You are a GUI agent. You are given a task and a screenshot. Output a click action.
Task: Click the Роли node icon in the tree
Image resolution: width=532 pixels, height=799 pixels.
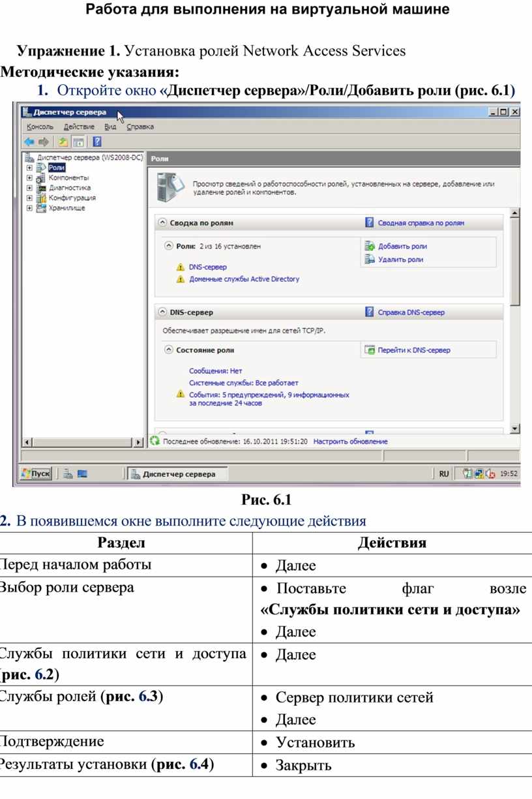point(41,168)
